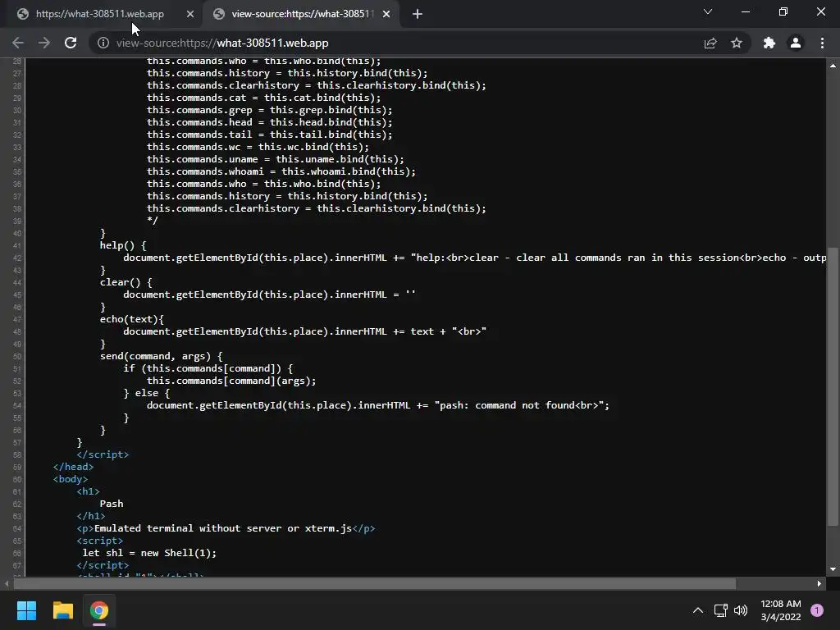840x630 pixels.
Task: Bookmark this tab with star icon
Action: [737, 43]
